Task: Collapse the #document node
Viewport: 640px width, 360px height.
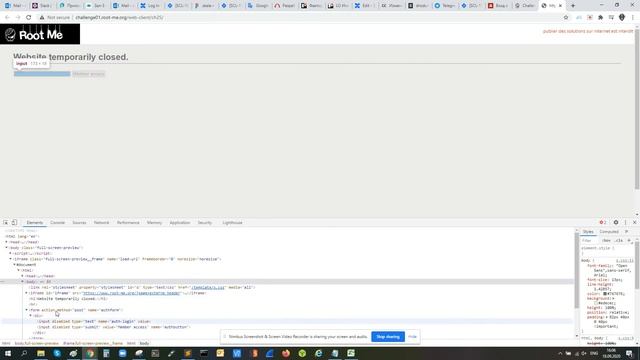Action: pyautogui.click(x=15, y=264)
